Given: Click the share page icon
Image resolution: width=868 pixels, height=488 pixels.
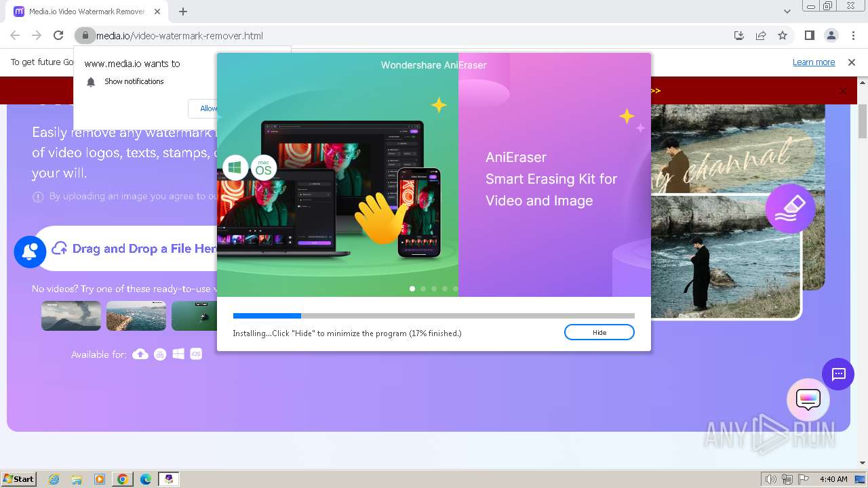Looking at the screenshot, I should (761, 35).
